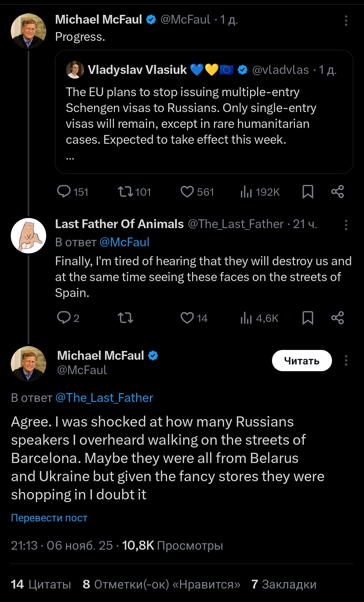
Task: Follow McFaul with the Читать button
Action: pyautogui.click(x=302, y=360)
